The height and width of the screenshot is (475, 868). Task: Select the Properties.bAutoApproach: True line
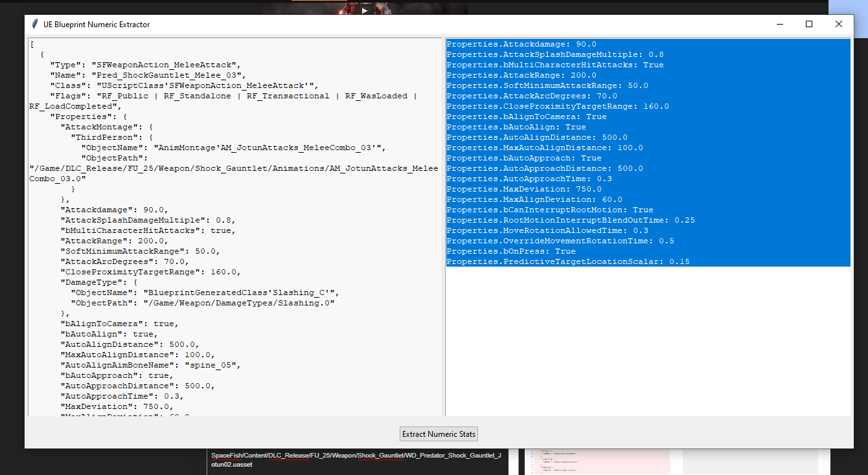pos(524,158)
